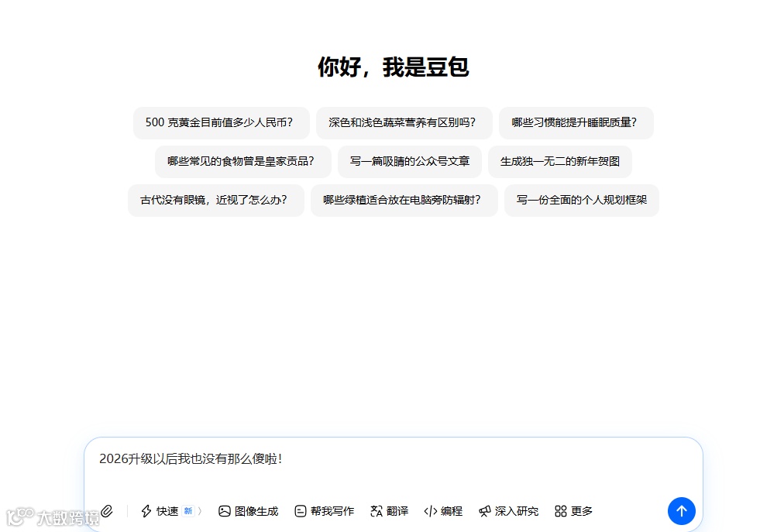Pick suggestion 深色和浅色蔬菜营养有区别吗?

click(x=404, y=122)
